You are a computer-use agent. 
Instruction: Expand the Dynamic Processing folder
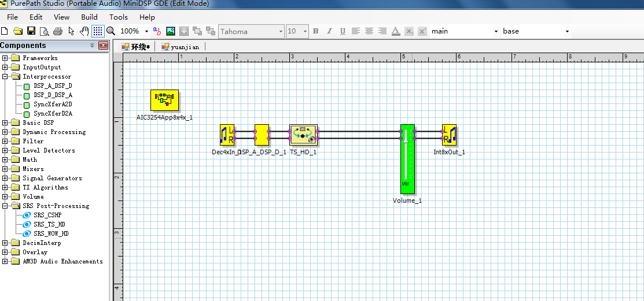pos(5,132)
